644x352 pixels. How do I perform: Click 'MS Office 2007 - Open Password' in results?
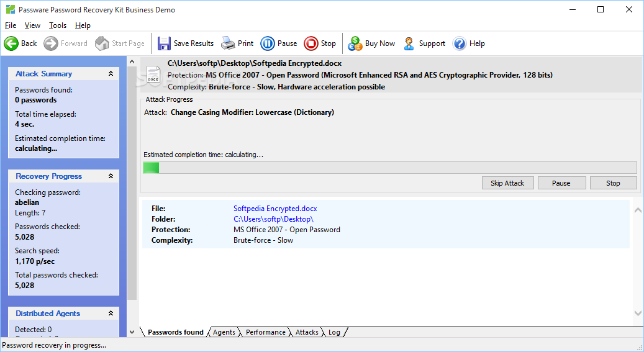(x=287, y=230)
